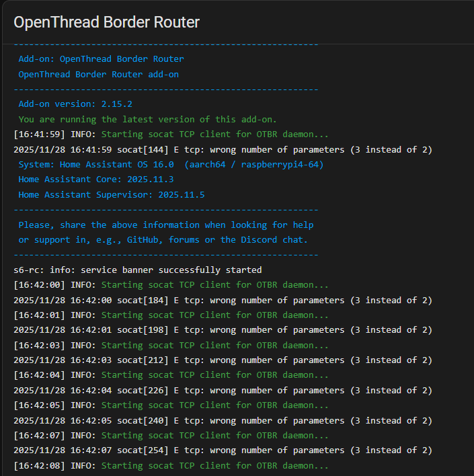This screenshot has height=476, width=474.
Task: Click the socat[240] error line
Action: point(223,420)
